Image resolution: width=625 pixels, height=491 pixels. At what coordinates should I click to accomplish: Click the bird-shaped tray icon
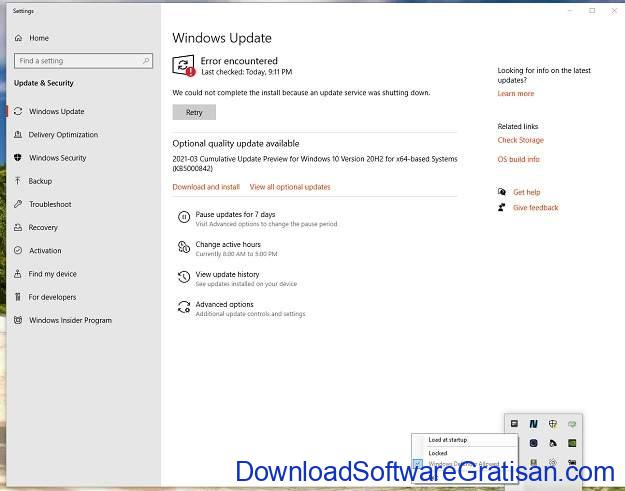pyautogui.click(x=553, y=443)
